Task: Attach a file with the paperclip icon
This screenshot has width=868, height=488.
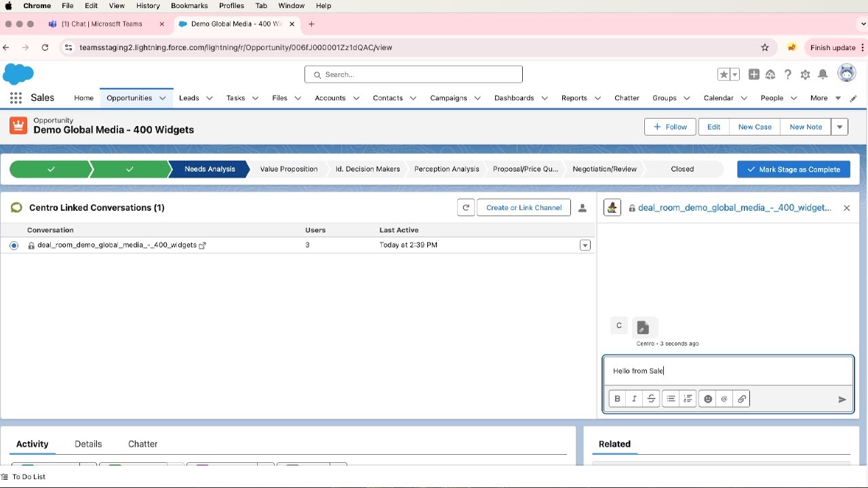Action: (x=742, y=399)
